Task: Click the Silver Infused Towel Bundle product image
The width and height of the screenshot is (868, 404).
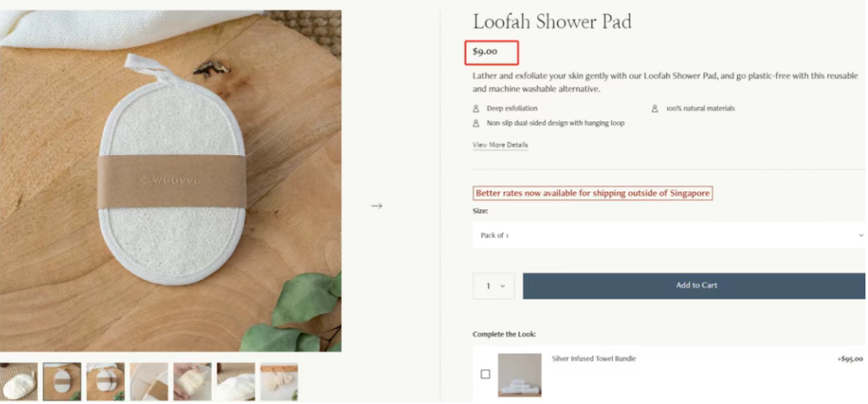Action: 519,374
